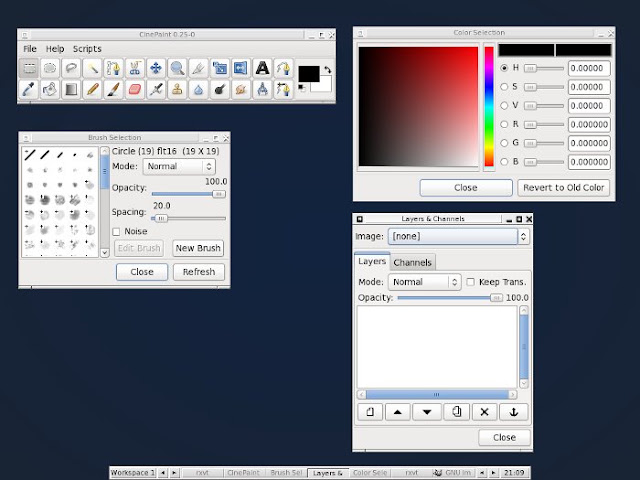640x480 pixels.
Task: Click the new layer button in Layers dialog
Action: point(370,412)
